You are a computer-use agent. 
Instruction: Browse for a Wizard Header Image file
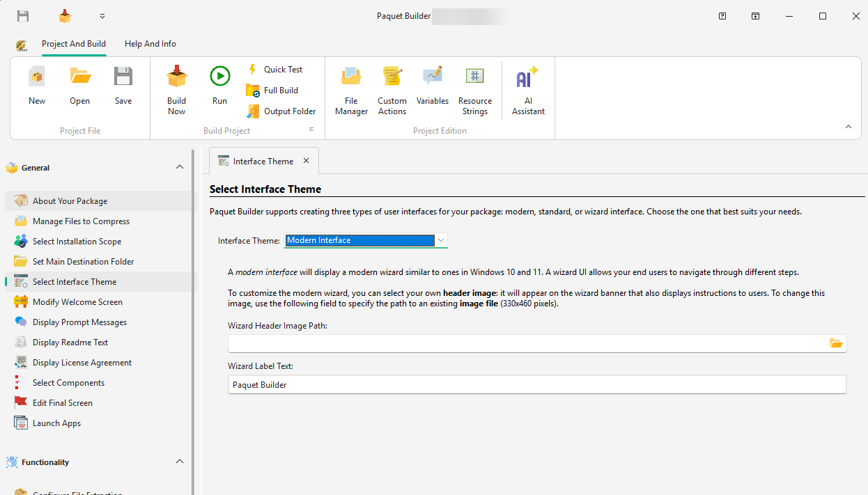[x=836, y=343]
